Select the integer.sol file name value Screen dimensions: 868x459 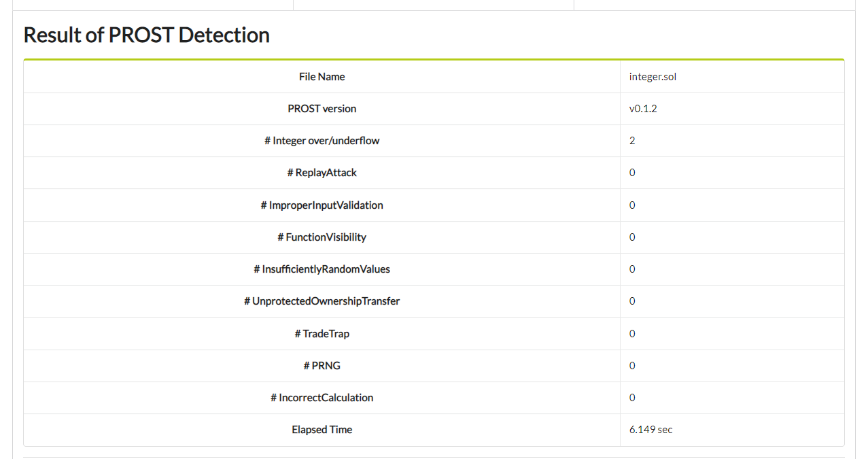point(653,77)
